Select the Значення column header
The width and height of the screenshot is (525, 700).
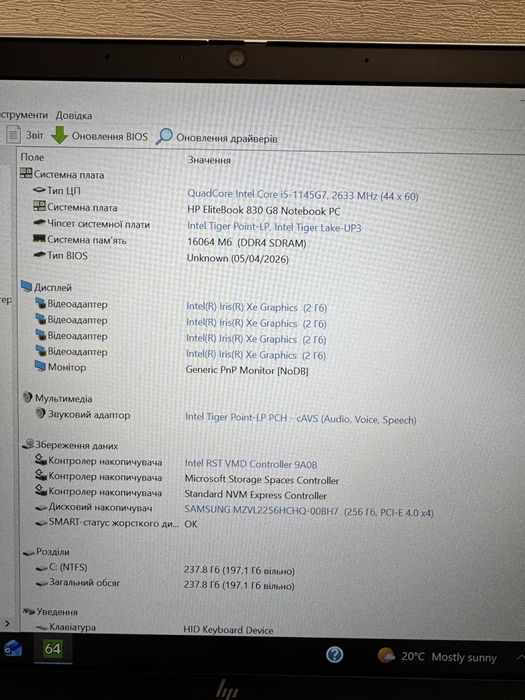tap(209, 160)
